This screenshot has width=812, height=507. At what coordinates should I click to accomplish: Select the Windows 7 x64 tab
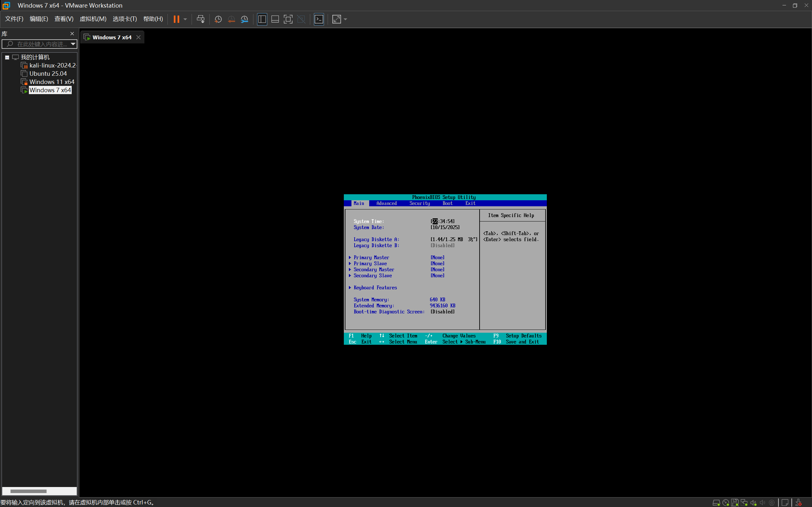tap(112, 37)
